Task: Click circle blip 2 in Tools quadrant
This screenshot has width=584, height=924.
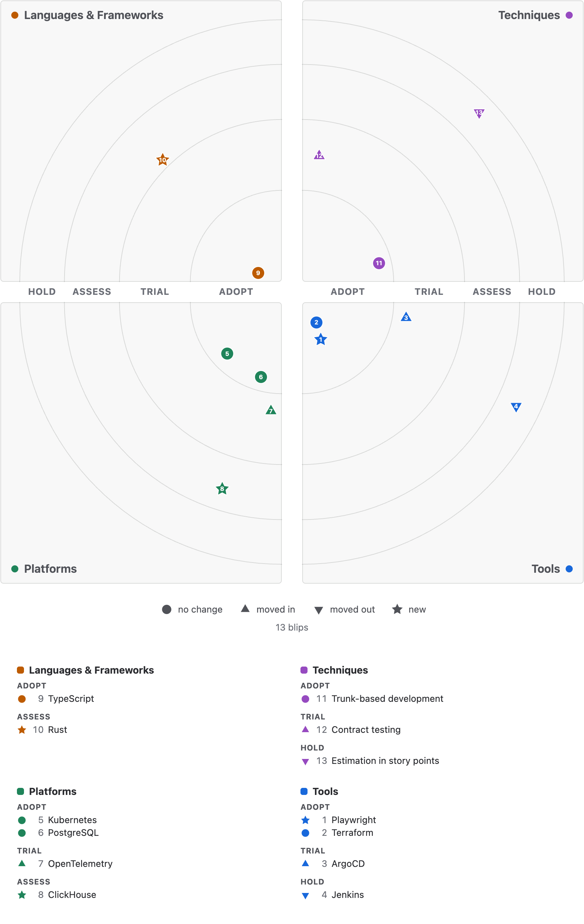Action: coord(316,322)
